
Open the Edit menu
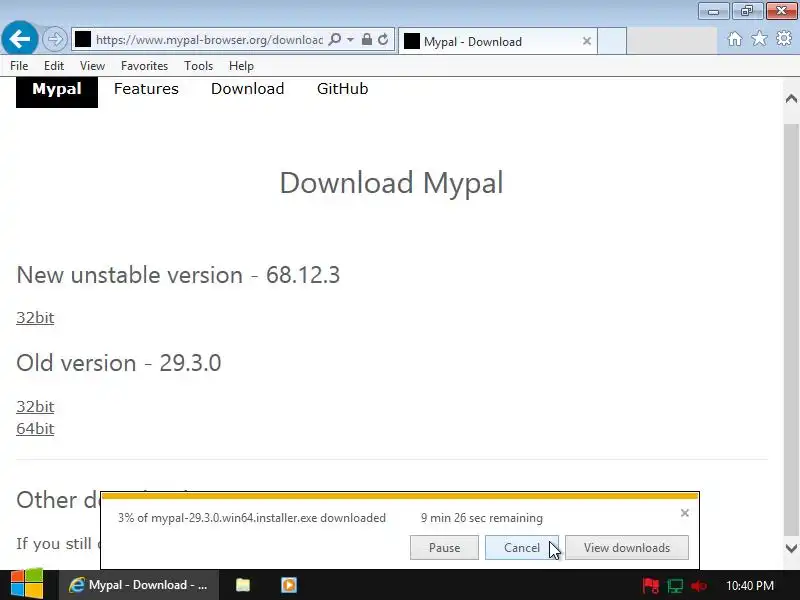(54, 66)
